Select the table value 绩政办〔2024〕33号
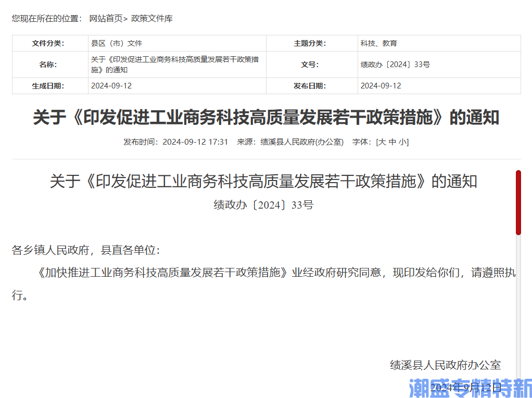 click(x=395, y=65)
